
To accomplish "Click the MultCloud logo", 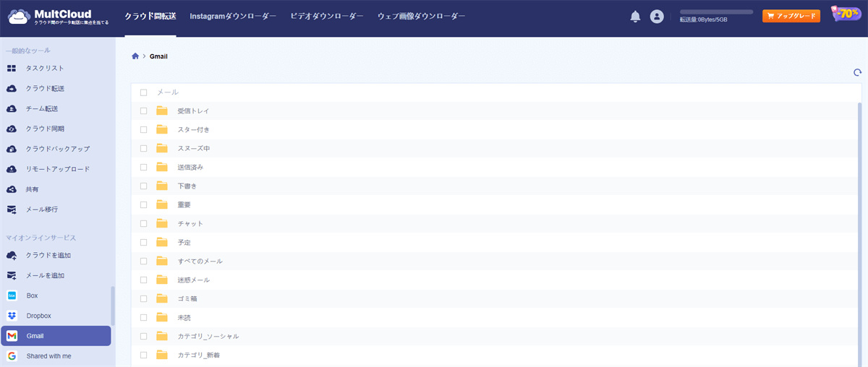I will (58, 17).
